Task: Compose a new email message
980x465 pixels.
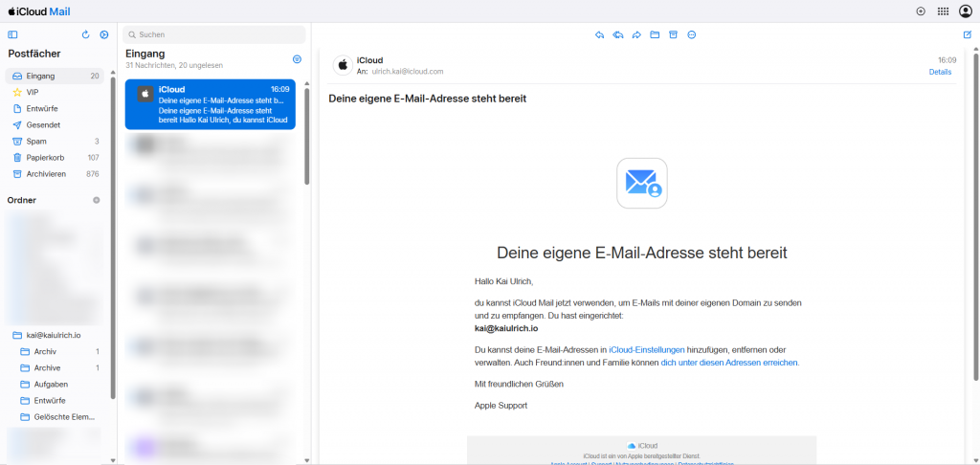Action: tap(967, 34)
